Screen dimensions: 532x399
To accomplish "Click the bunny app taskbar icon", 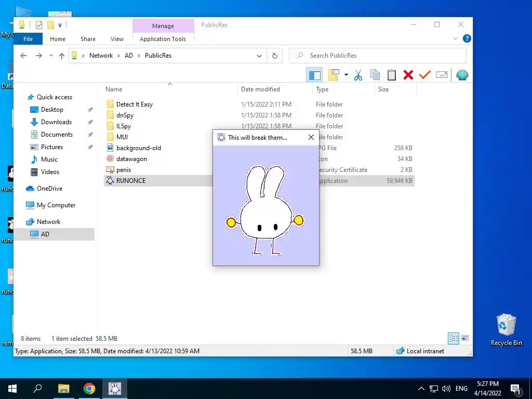I will (115, 389).
